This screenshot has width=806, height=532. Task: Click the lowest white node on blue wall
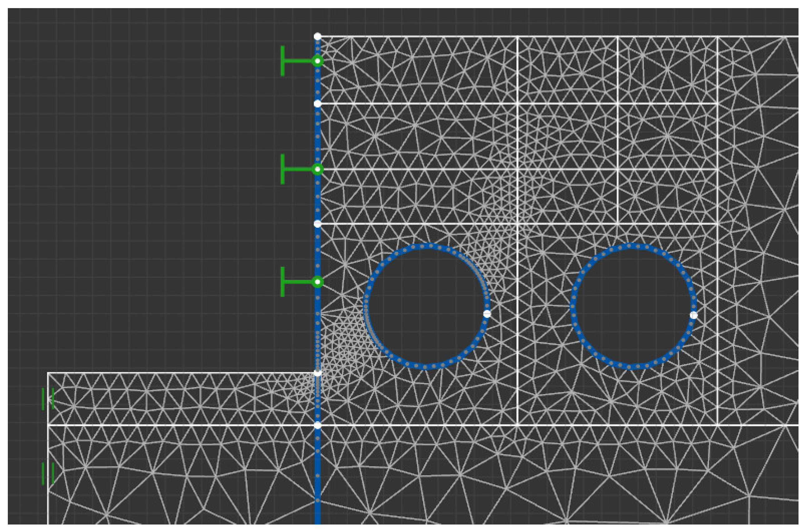(x=318, y=426)
